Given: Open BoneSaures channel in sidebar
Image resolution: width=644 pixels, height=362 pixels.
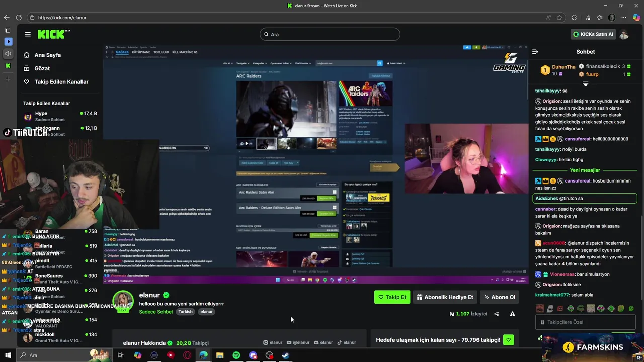Looking at the screenshot, I should pyautogui.click(x=60, y=279).
